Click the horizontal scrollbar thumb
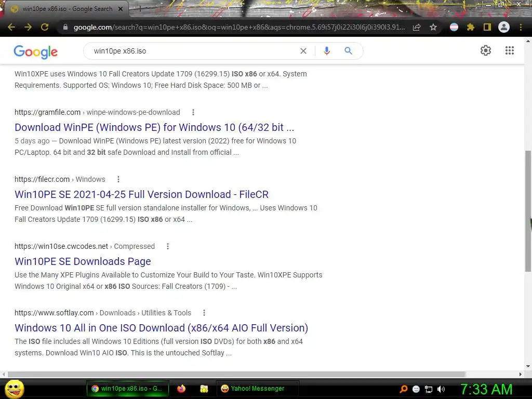 point(236,374)
